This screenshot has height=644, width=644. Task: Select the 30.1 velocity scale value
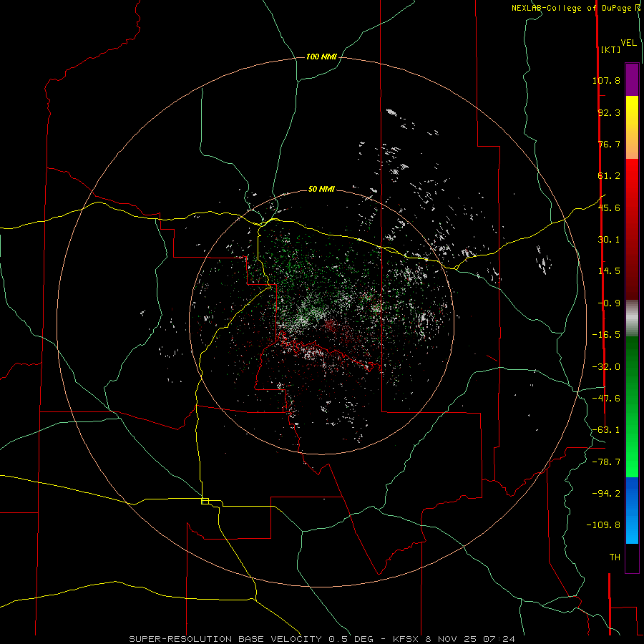coord(609,240)
